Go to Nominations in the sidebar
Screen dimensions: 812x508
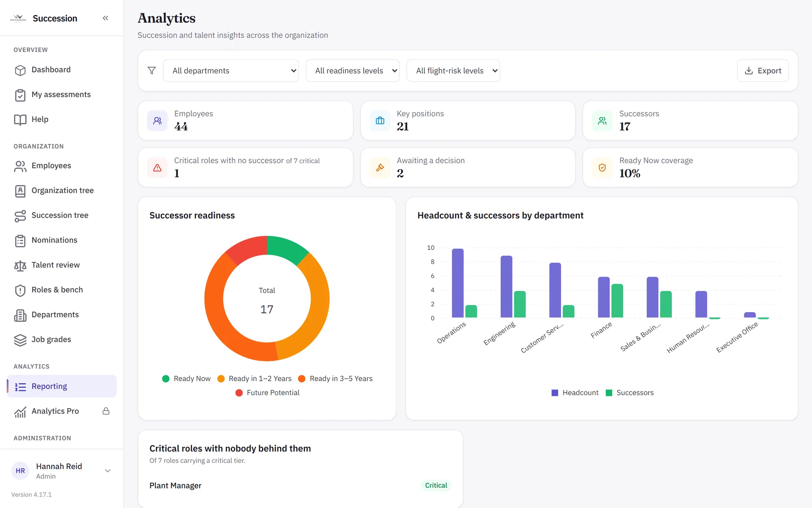(x=62, y=240)
